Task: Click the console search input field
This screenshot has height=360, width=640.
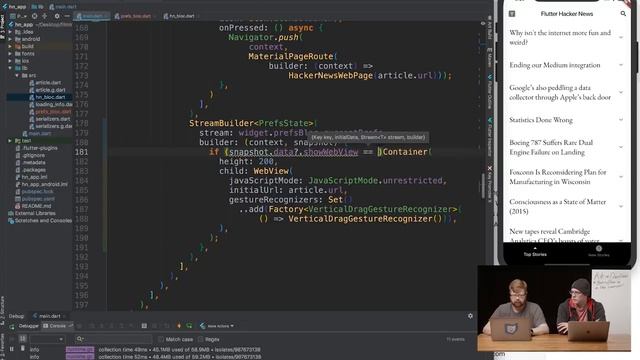Action: pyautogui.click(x=113, y=339)
